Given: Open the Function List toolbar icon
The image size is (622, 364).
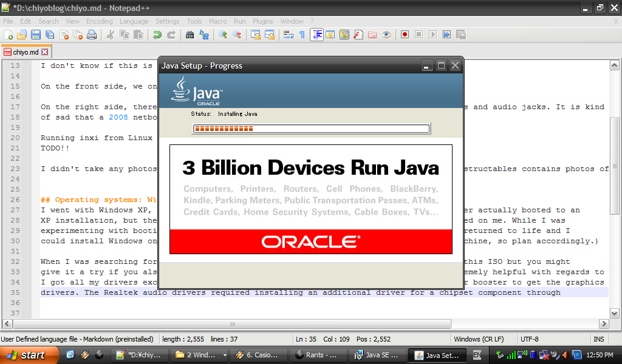Looking at the screenshot, I should (358, 35).
